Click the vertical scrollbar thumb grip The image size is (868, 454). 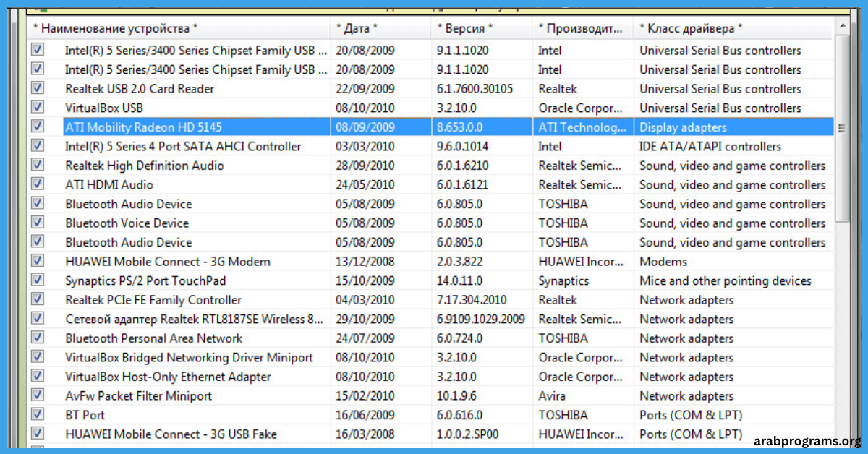coord(841,128)
